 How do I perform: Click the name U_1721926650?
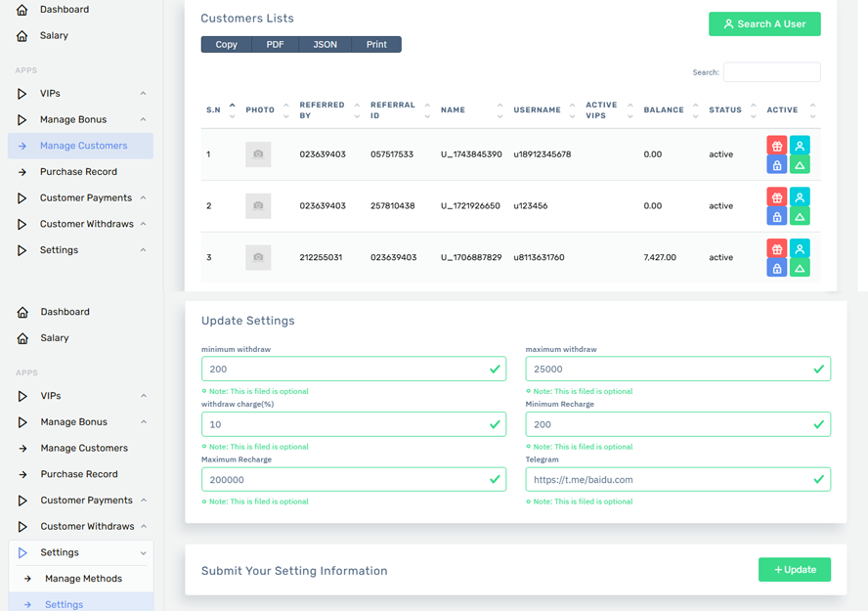470,206
